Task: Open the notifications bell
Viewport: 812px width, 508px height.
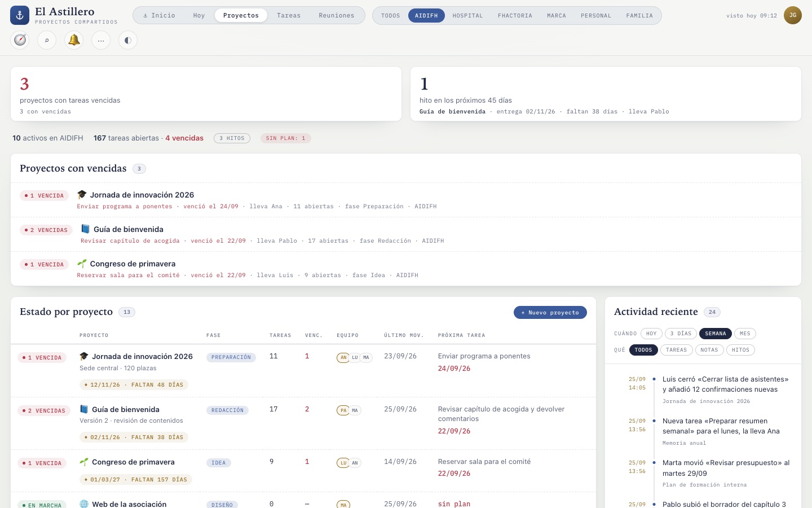Action: coord(74,40)
